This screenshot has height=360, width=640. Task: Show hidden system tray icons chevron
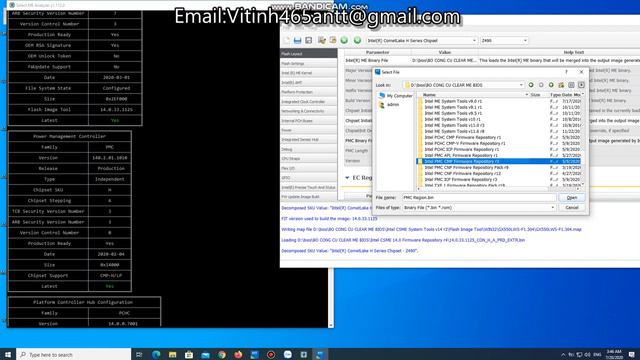[563, 354]
